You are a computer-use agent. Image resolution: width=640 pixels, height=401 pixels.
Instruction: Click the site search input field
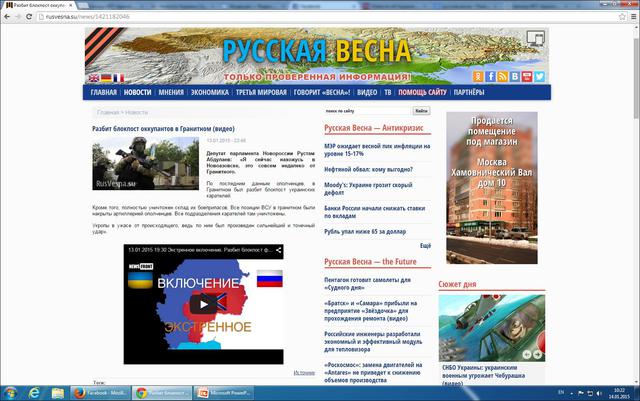pos(367,111)
